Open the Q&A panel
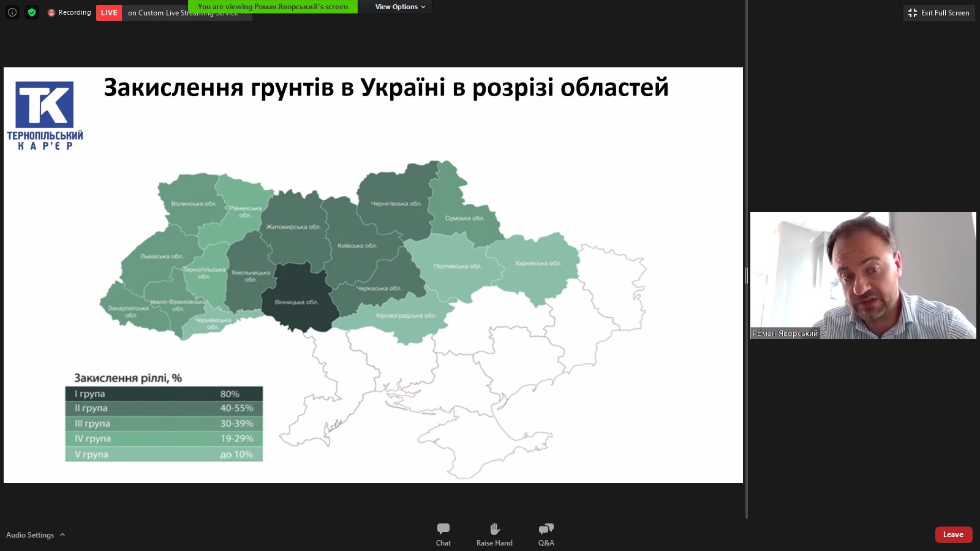Viewport: 980px width, 551px height. coord(546,534)
